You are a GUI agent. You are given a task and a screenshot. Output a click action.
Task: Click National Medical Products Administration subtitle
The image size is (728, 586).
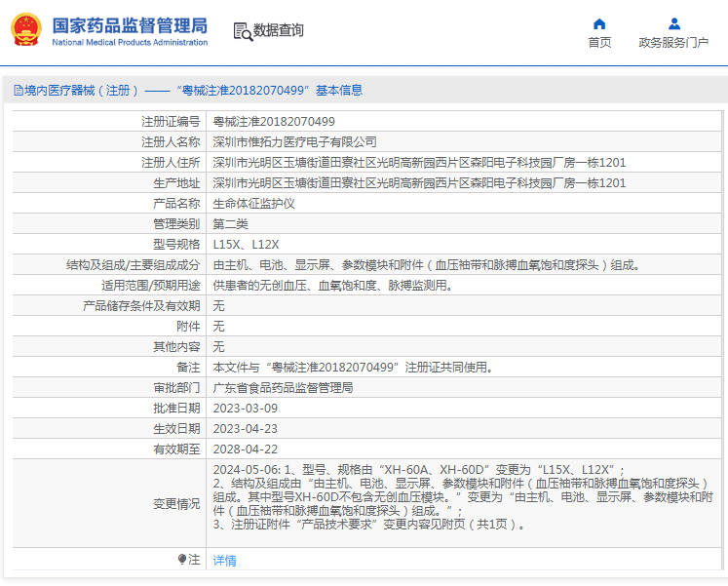130,42
